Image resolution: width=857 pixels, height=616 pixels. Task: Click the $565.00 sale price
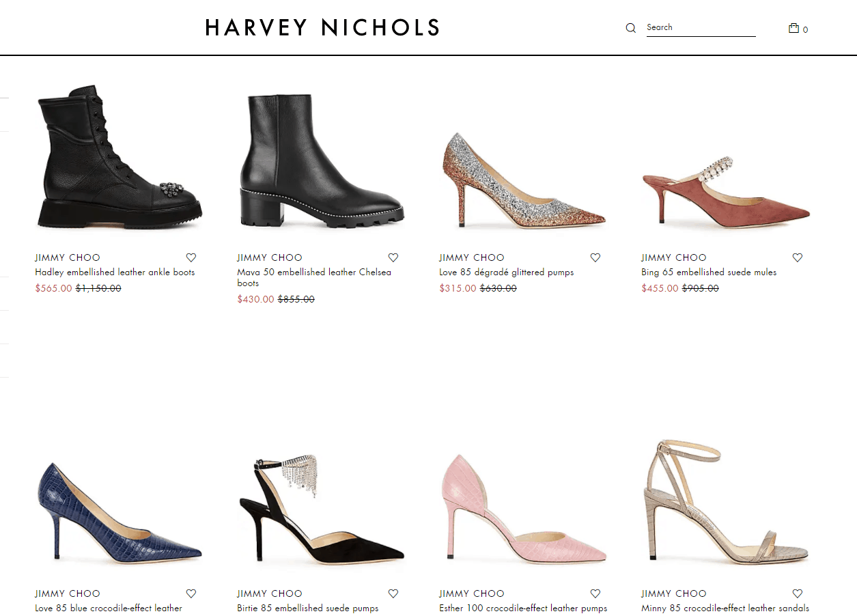point(53,288)
